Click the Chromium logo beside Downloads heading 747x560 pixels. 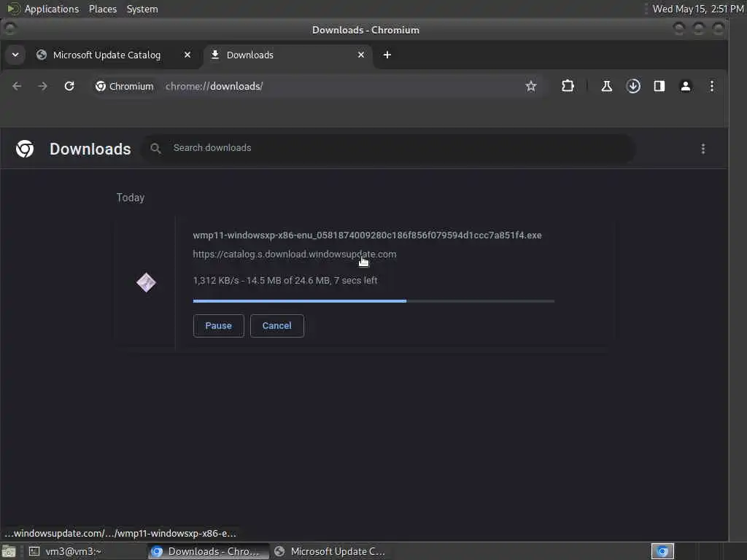(25, 149)
